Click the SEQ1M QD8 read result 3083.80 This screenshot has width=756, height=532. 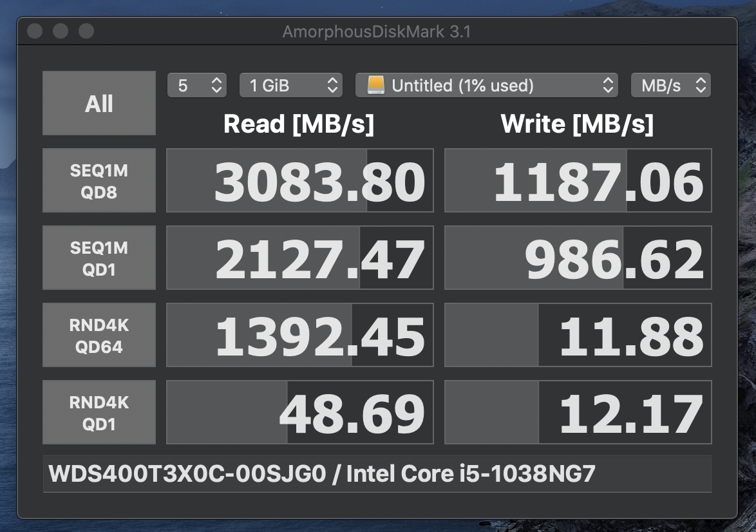click(x=300, y=180)
